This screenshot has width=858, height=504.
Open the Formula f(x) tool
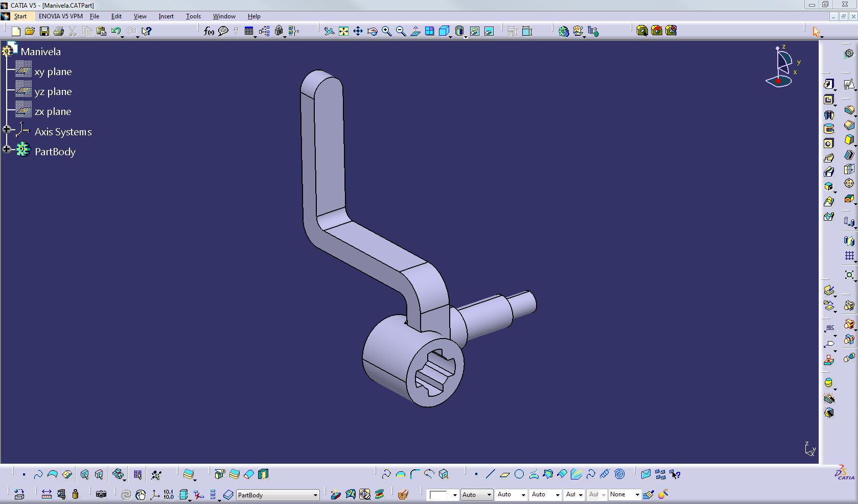tap(208, 31)
